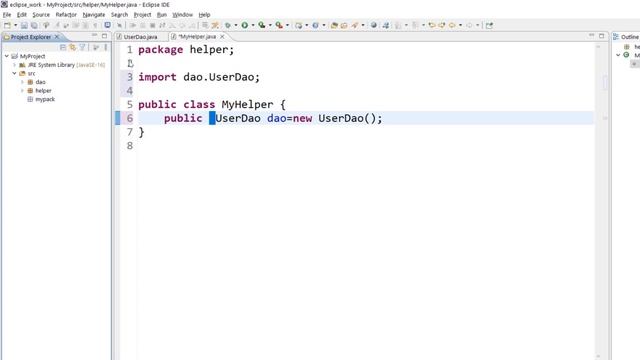Switch to the UserDao.java editor tab

[140, 37]
